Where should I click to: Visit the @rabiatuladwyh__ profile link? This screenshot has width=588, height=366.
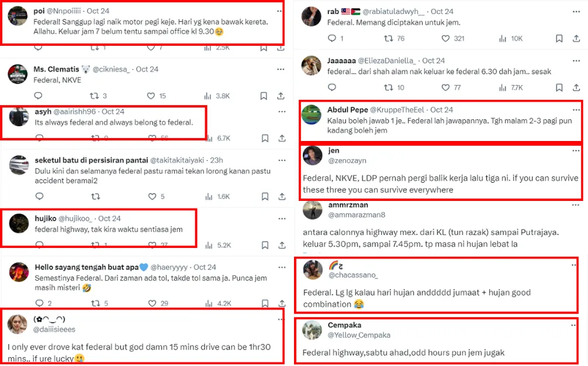[x=390, y=11]
